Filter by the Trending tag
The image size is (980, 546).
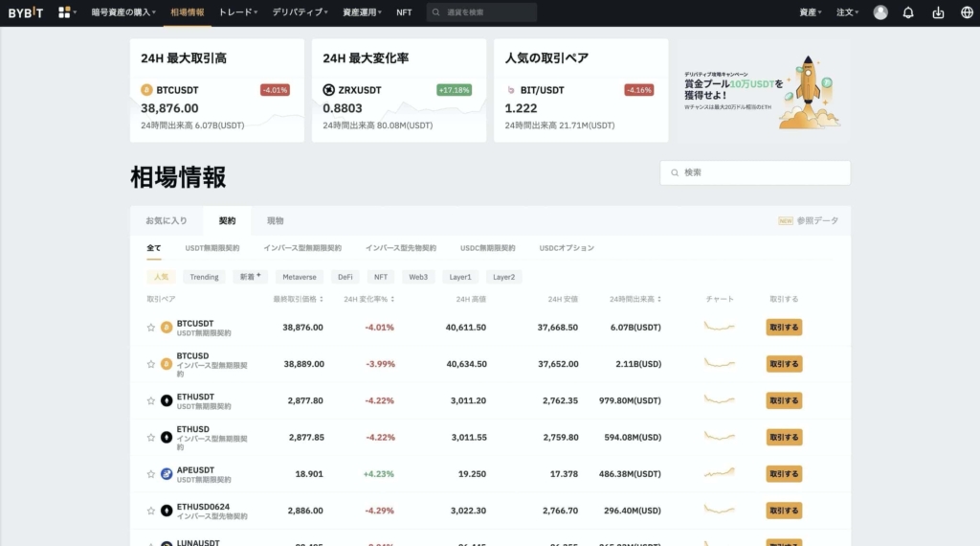(x=205, y=277)
